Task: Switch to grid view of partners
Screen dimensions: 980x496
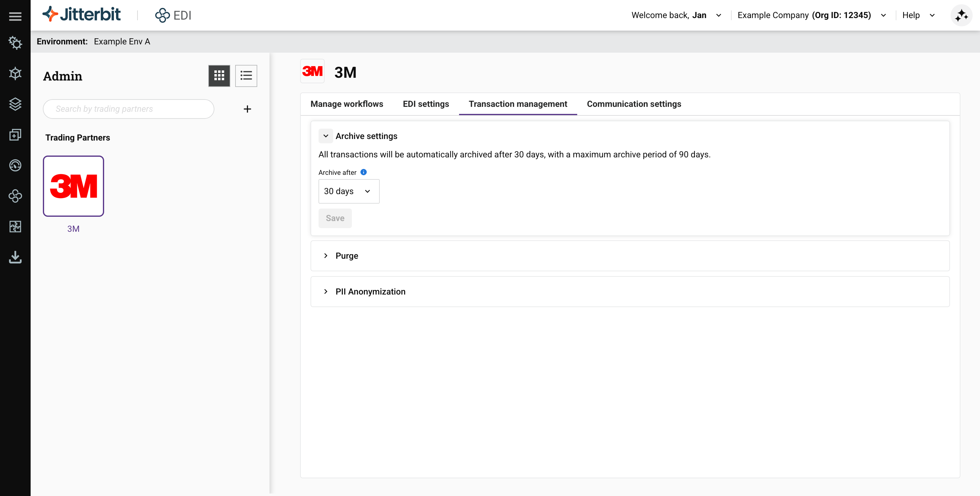Action: (219, 76)
